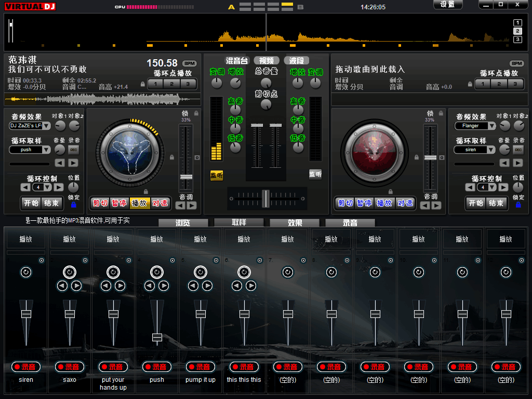Open the 效果 effects tab

tap(295, 223)
